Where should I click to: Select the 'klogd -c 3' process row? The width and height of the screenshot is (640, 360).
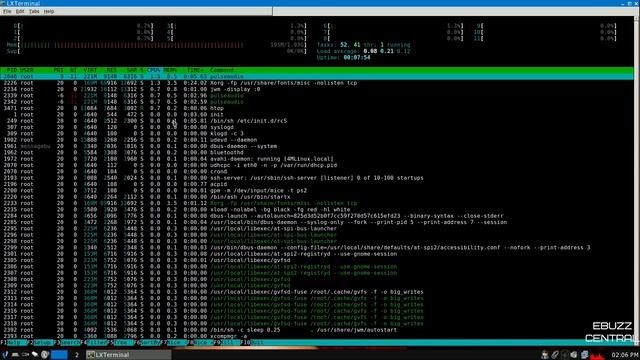click(317, 133)
